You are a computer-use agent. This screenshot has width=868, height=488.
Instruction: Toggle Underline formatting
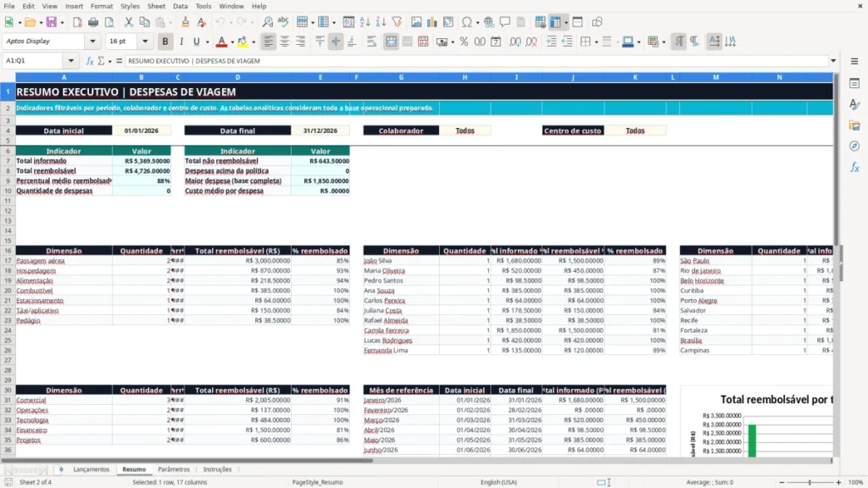click(196, 42)
